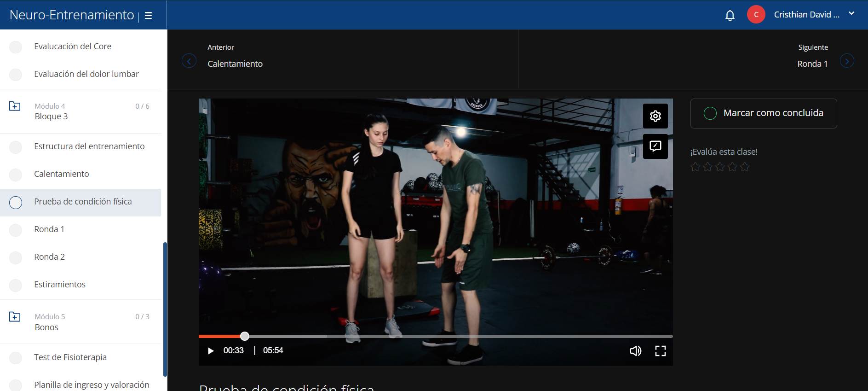868x391 pixels.
Task: Mute the video volume speaker icon
Action: [x=635, y=351]
